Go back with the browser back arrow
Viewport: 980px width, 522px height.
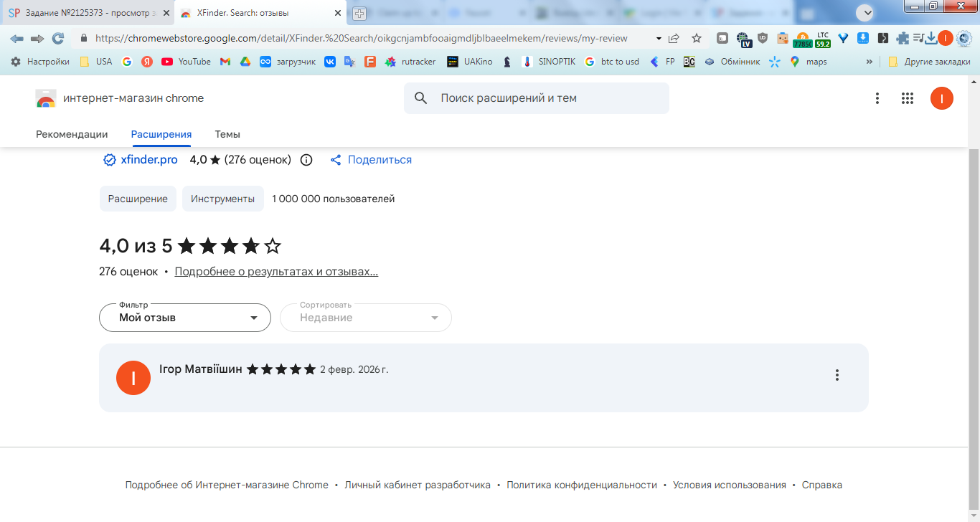17,38
